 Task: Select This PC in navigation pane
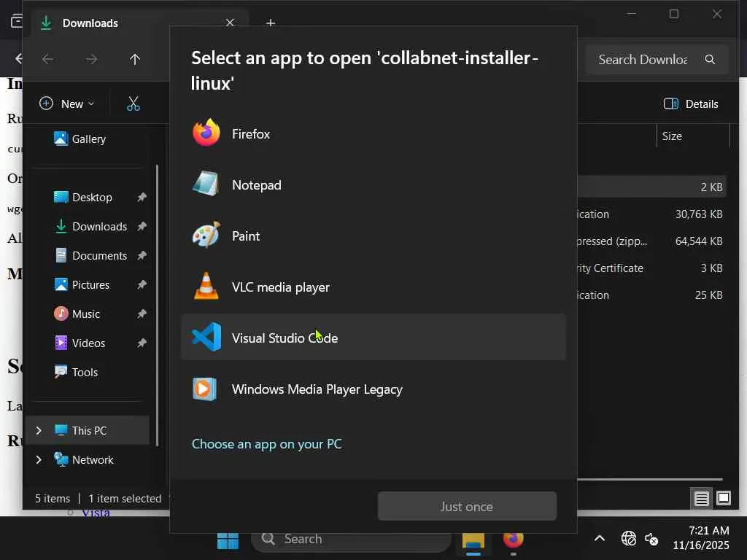[x=88, y=430]
